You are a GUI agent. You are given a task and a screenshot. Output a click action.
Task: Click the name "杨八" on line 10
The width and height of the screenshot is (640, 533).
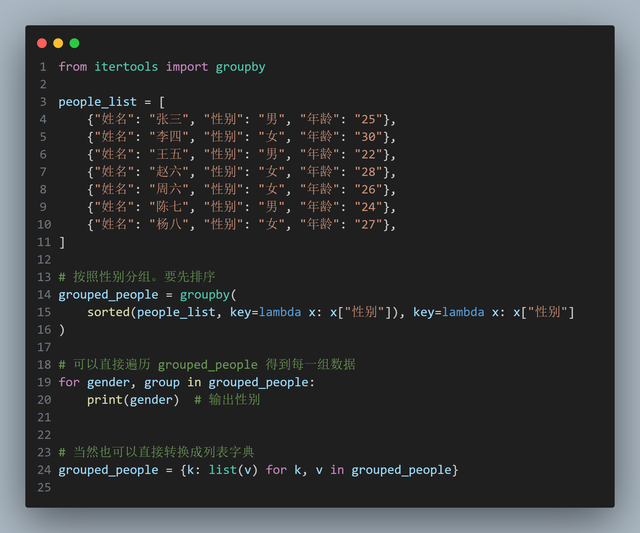coord(169,224)
